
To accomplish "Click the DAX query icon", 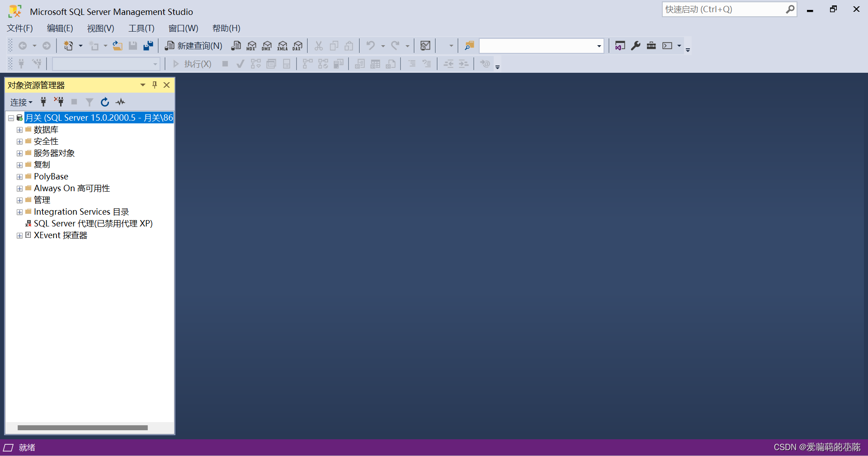I will tap(297, 46).
